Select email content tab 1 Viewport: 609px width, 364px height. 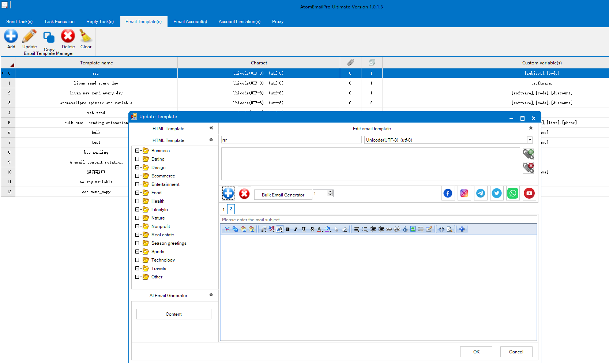tap(223, 209)
